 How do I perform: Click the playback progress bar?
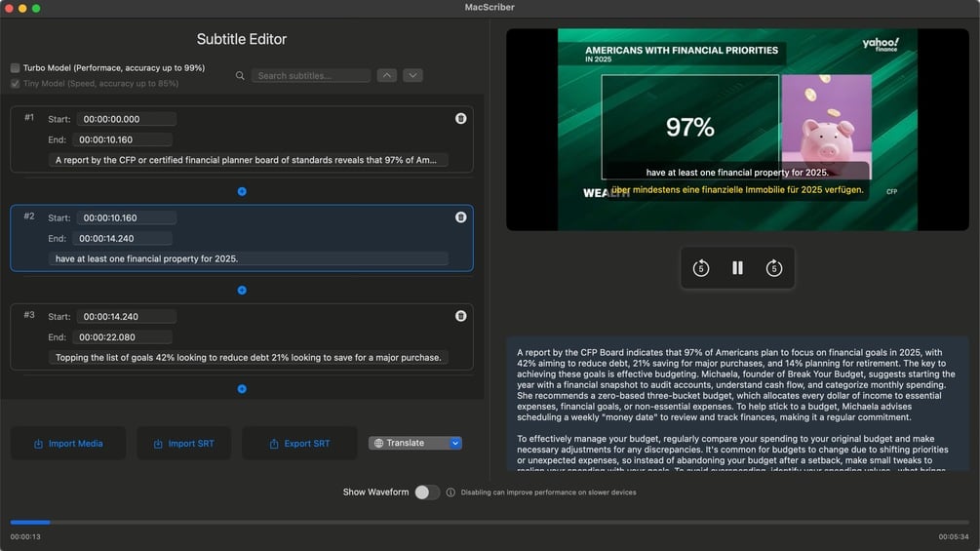pyautogui.click(x=490, y=523)
